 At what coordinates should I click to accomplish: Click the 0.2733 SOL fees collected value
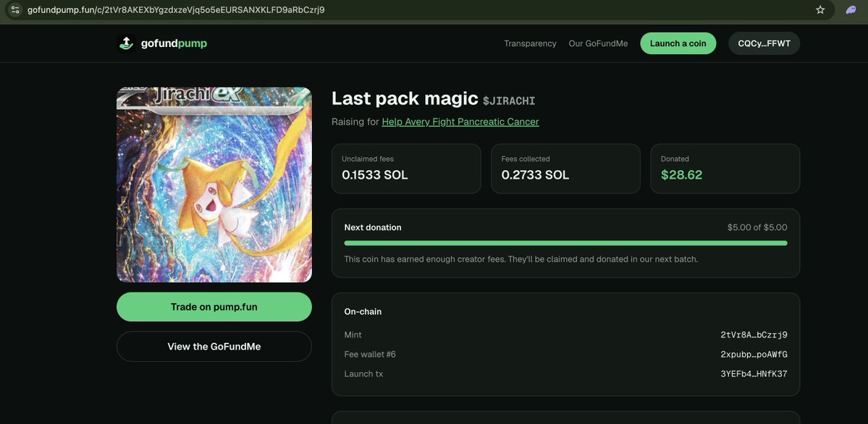(535, 175)
